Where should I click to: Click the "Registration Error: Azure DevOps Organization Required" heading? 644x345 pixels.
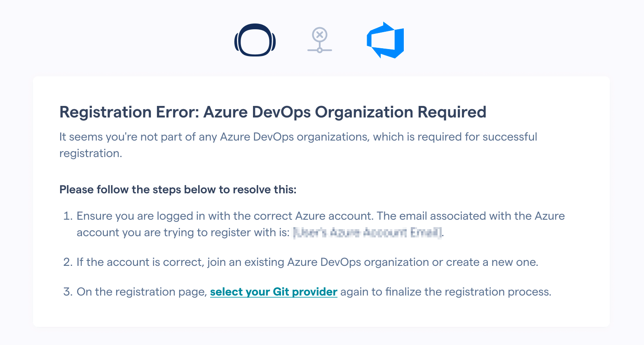(x=273, y=112)
